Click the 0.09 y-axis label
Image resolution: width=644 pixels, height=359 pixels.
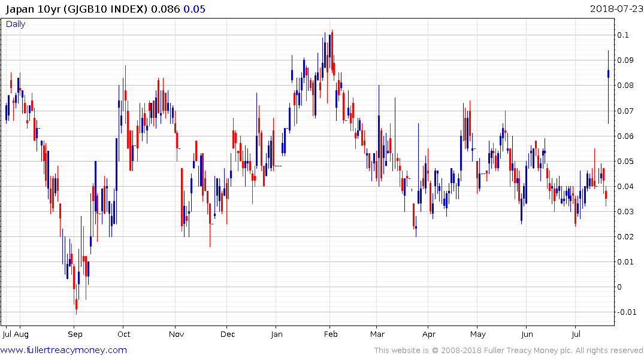(x=625, y=60)
